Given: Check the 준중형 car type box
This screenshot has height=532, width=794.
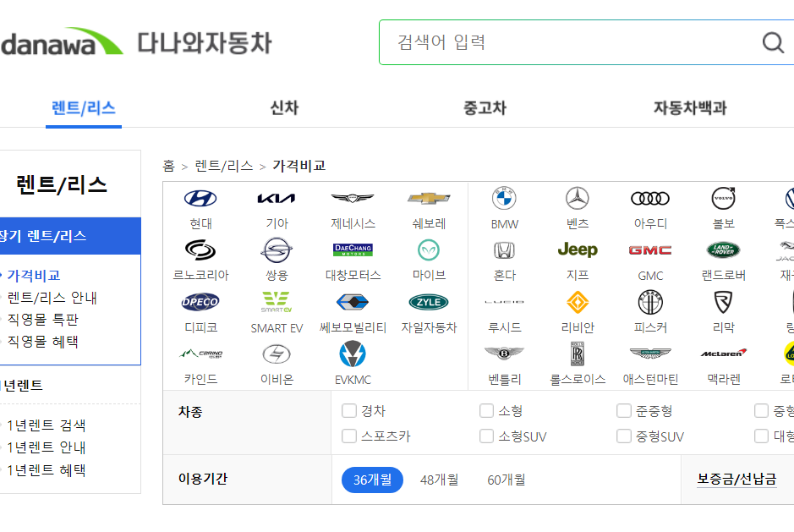Looking at the screenshot, I should click(x=624, y=410).
